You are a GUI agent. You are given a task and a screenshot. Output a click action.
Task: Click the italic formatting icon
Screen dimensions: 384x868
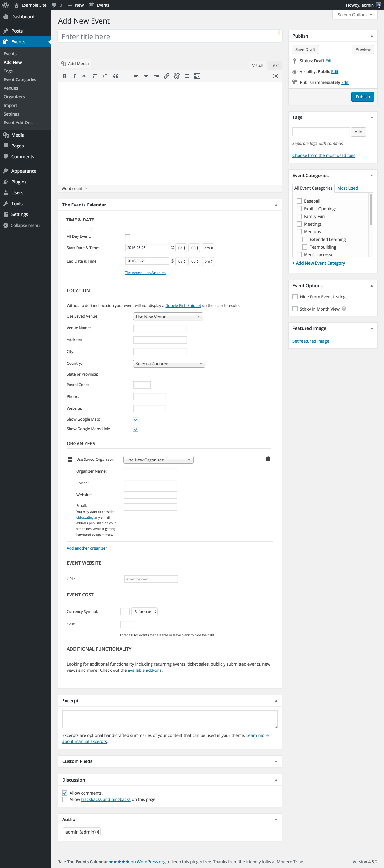coord(74,76)
